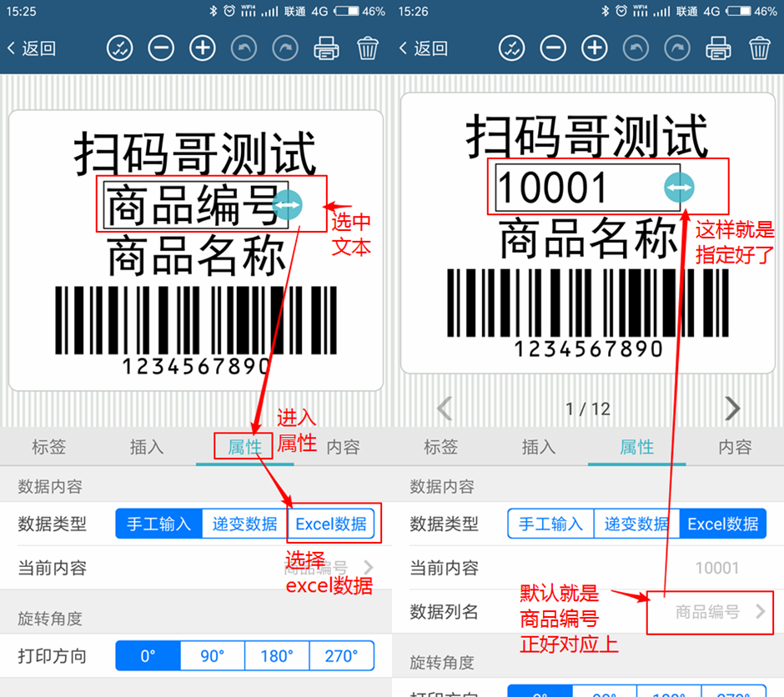
Task: Tap zoom out minus icon in right screen
Action: coord(553,48)
